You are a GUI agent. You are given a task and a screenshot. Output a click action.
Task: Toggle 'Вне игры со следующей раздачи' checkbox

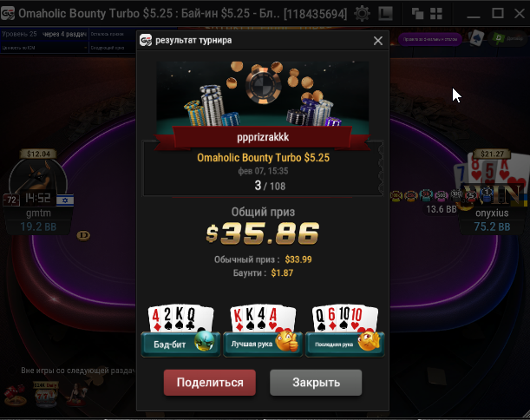click(12, 371)
